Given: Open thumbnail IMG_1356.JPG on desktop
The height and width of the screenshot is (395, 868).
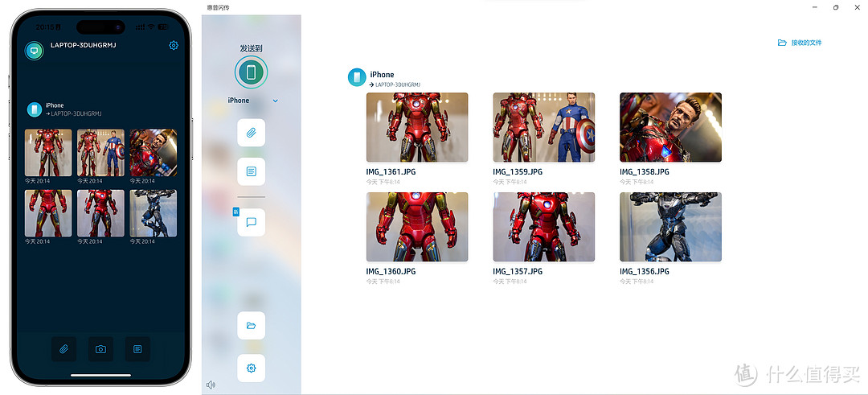Looking at the screenshot, I should (x=670, y=227).
